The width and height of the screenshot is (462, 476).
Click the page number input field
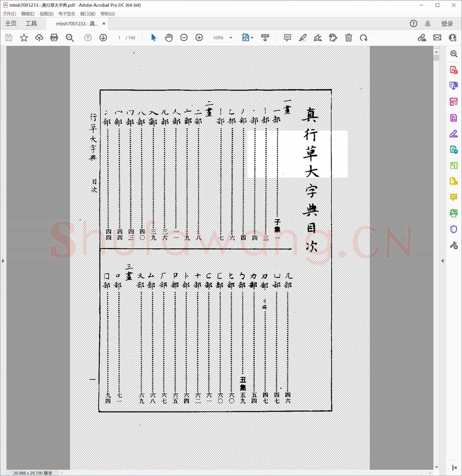tap(119, 38)
